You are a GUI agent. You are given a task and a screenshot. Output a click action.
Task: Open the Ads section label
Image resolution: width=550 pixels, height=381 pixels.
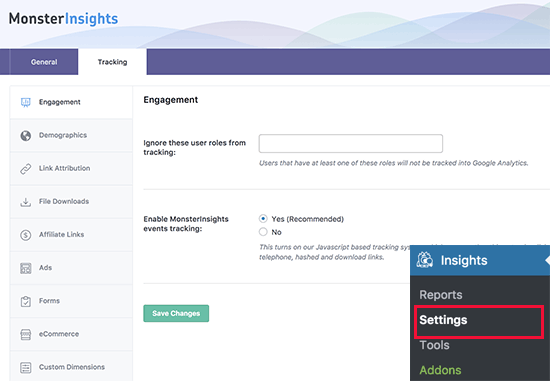click(x=45, y=268)
